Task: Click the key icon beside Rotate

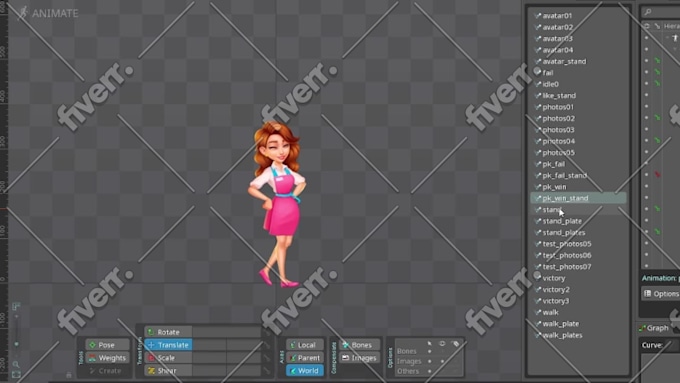Action: [267, 333]
